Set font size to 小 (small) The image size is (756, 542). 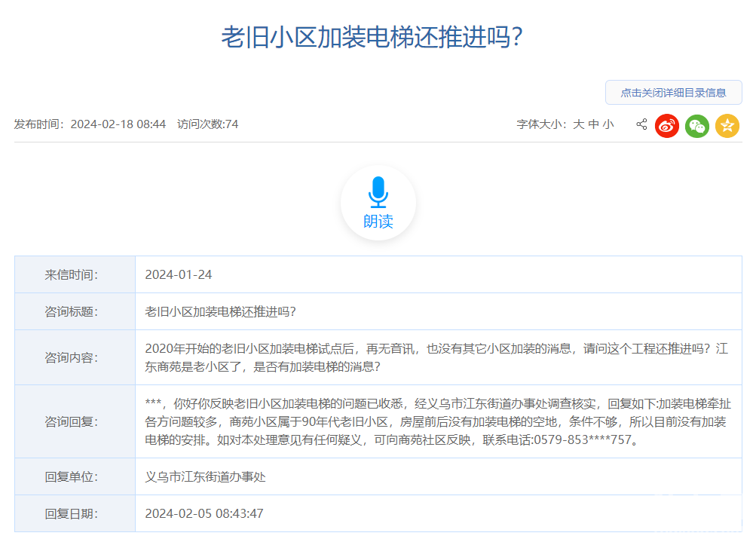point(608,124)
